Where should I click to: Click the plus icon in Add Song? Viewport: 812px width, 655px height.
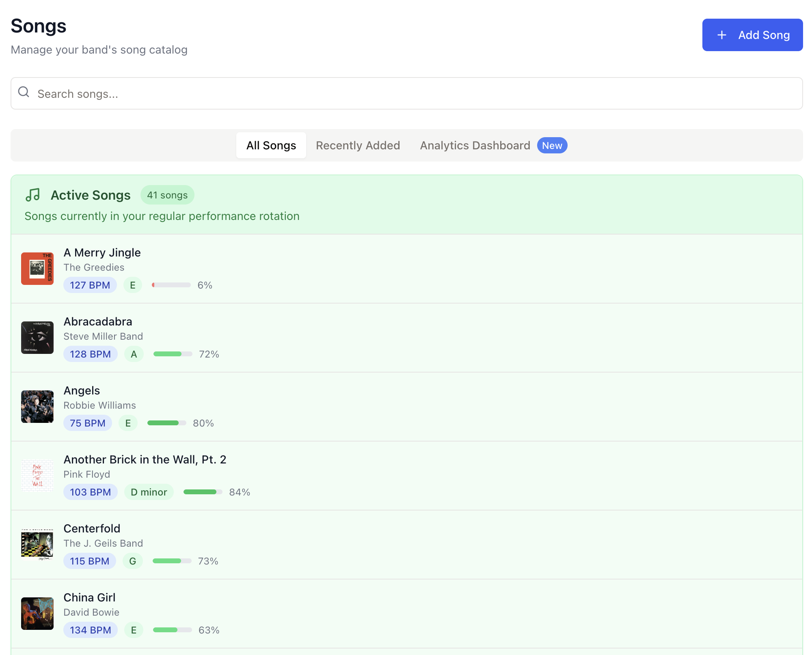(x=722, y=35)
